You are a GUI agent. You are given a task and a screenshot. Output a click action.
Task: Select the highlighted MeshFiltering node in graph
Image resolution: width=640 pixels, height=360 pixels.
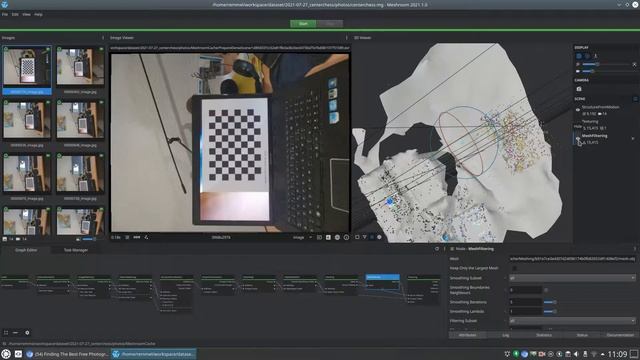click(x=382, y=282)
